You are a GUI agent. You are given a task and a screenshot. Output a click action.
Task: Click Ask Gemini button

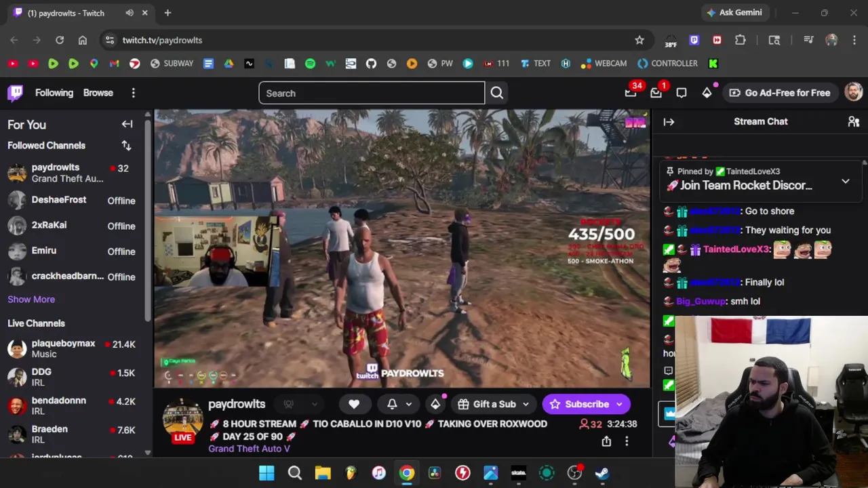(734, 13)
